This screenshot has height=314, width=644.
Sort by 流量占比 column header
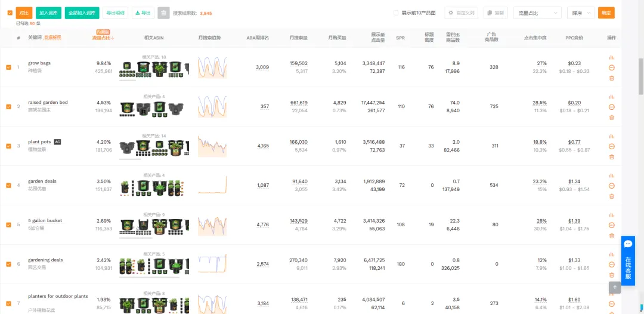click(x=103, y=38)
